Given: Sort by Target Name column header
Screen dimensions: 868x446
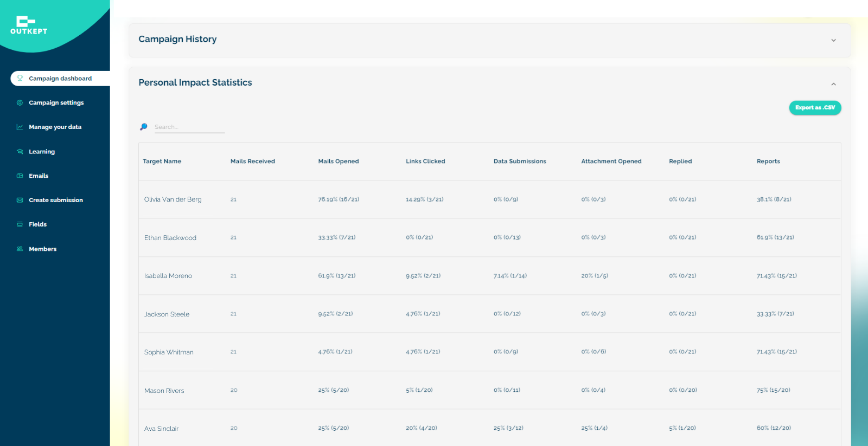Looking at the screenshot, I should point(162,161).
